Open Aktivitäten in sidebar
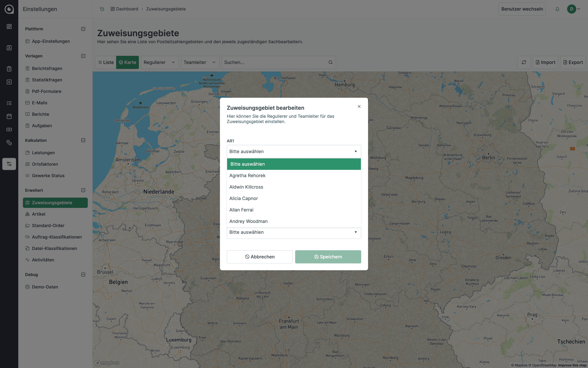This screenshot has width=588, height=368. click(x=55, y=260)
